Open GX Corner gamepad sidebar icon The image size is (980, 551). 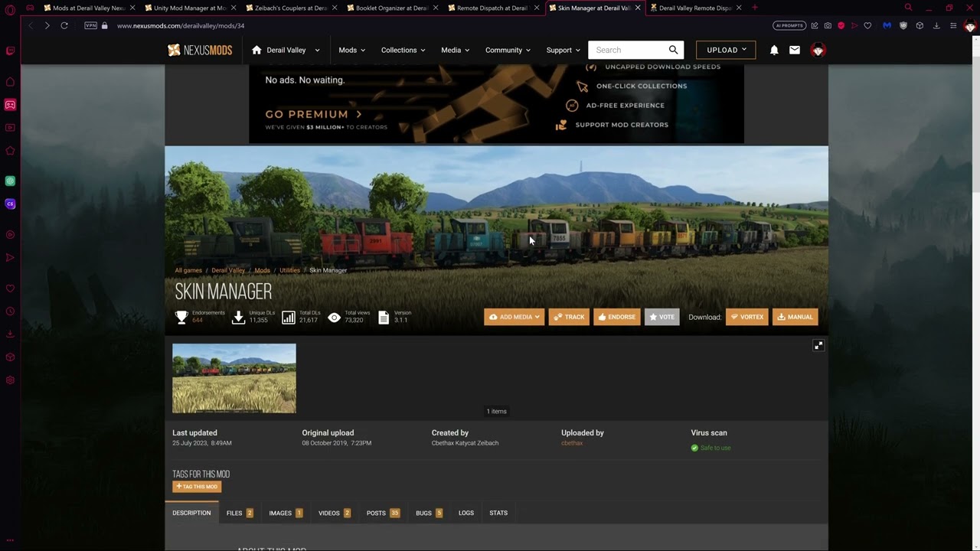click(x=10, y=105)
